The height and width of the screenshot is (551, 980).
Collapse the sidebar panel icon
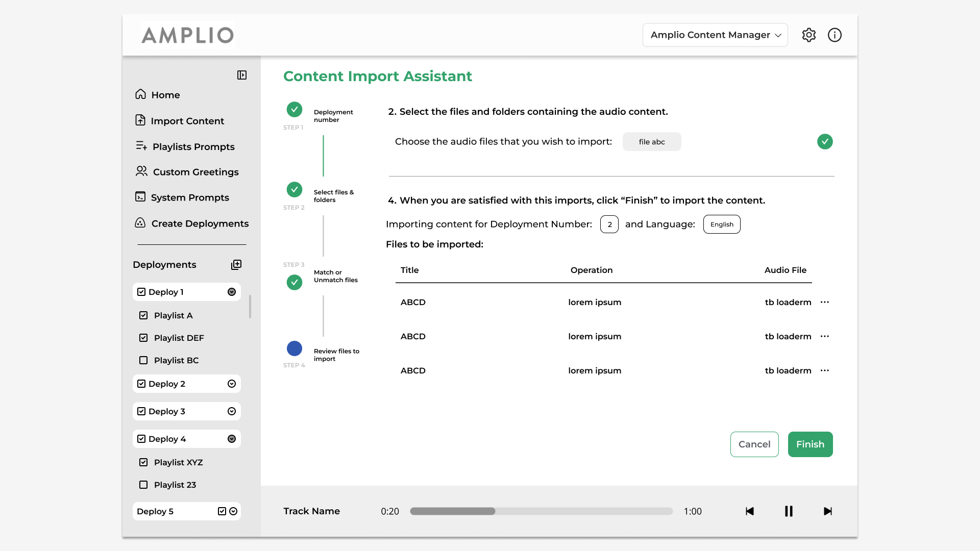click(242, 75)
